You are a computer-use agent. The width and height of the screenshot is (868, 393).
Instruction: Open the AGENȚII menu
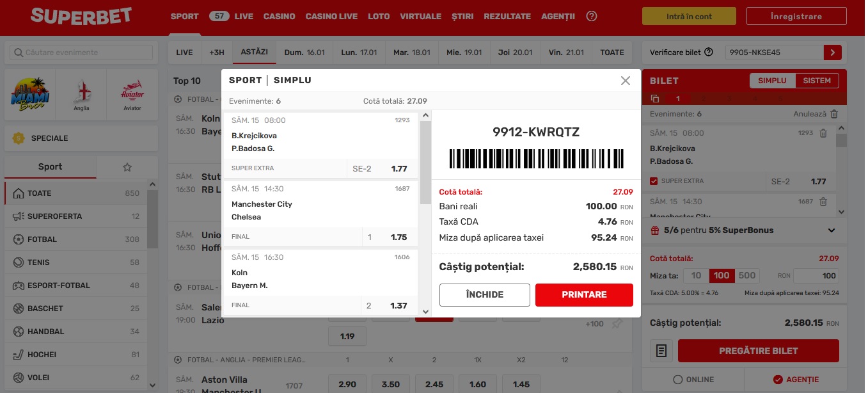(x=558, y=17)
